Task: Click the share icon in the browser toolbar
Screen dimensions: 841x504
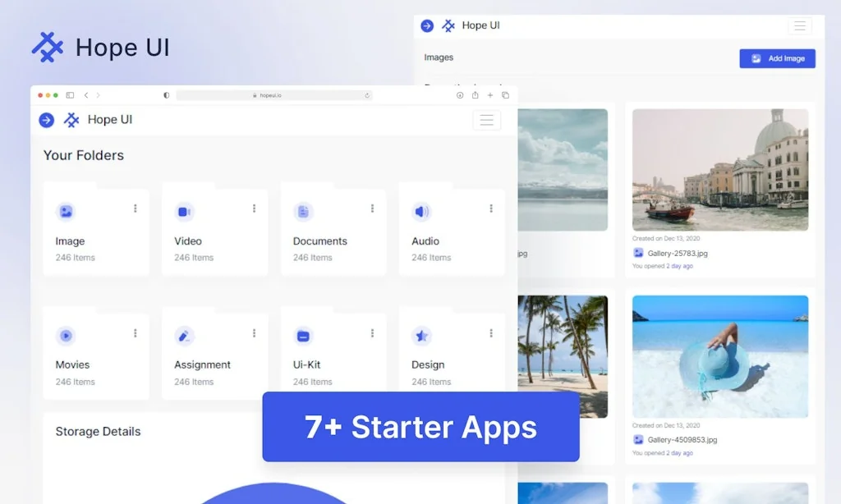Action: pos(475,94)
